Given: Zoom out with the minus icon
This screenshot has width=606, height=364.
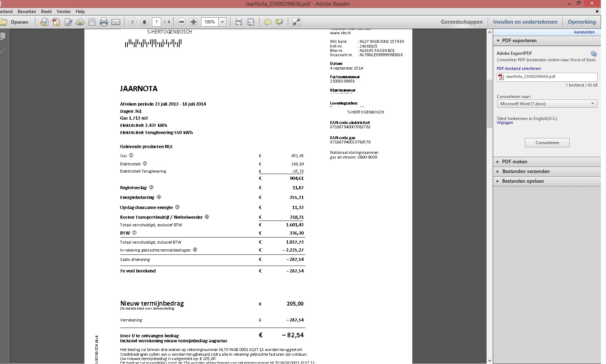Looking at the screenshot, I should [182, 22].
